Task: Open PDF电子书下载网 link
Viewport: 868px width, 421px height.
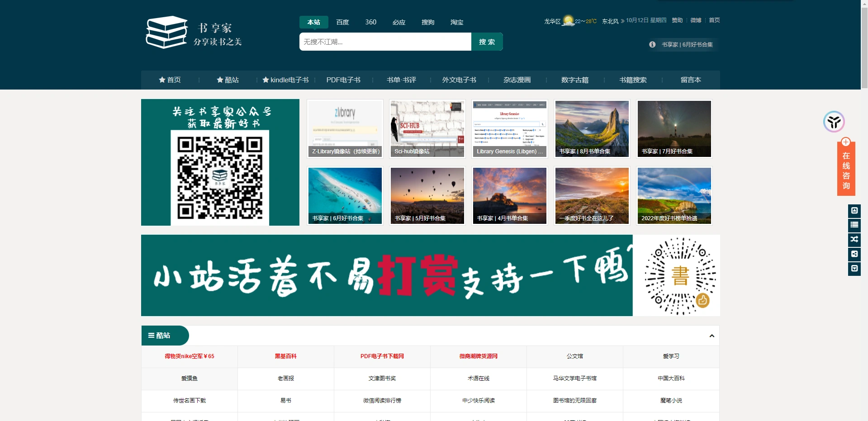Action: coord(382,356)
